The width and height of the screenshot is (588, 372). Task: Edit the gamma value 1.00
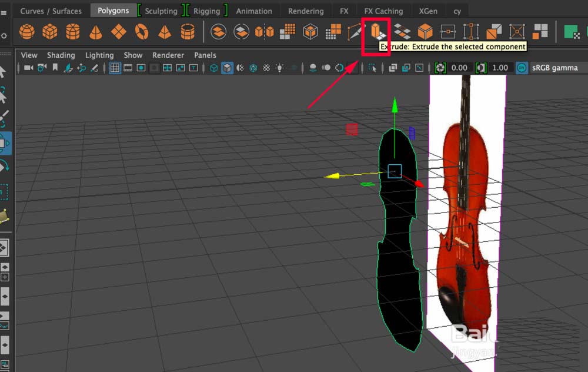[500, 68]
